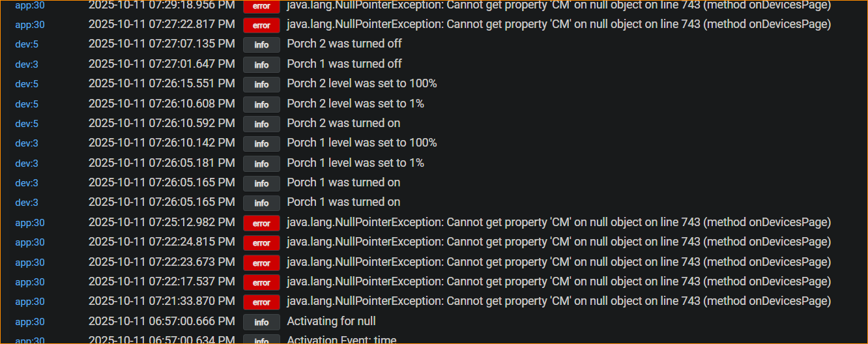Click app:30 link for the 07:25:12.982 error
Image resolution: width=868 pixels, height=344 pixels.
pos(30,223)
